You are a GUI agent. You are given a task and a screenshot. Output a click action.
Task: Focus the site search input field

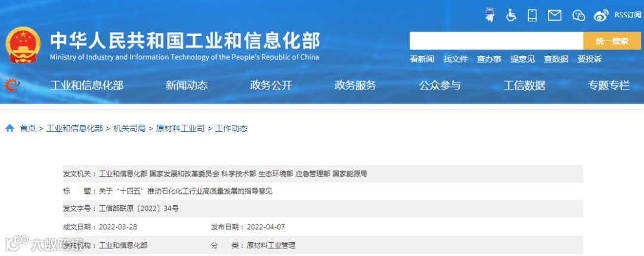pos(496,41)
